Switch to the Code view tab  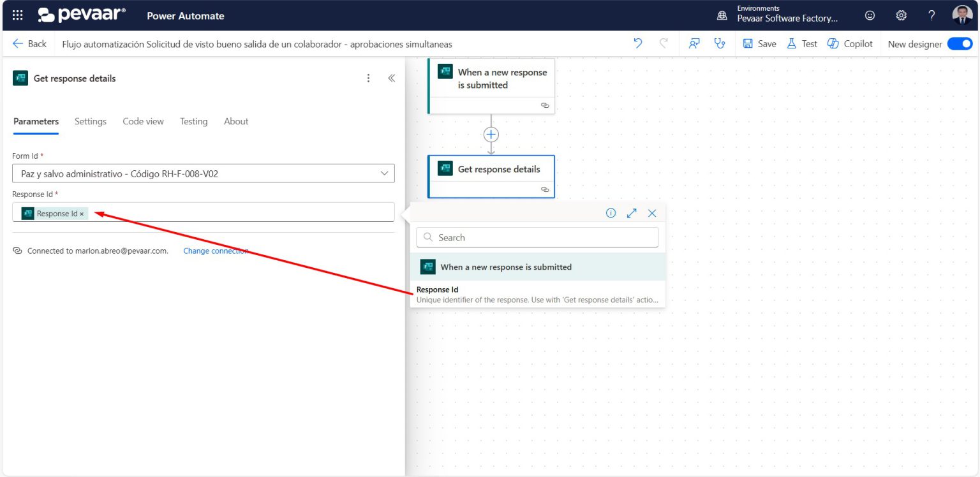pyautogui.click(x=143, y=121)
